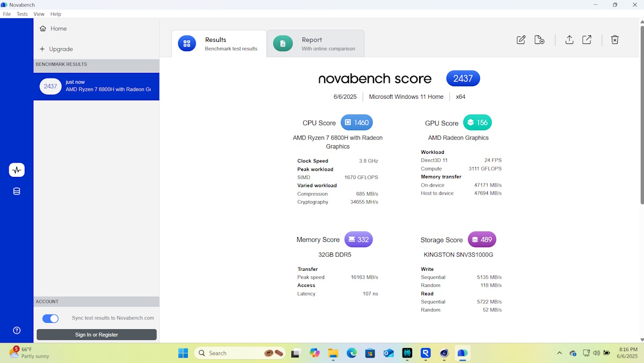Click the edit result pencil icon

click(521, 40)
